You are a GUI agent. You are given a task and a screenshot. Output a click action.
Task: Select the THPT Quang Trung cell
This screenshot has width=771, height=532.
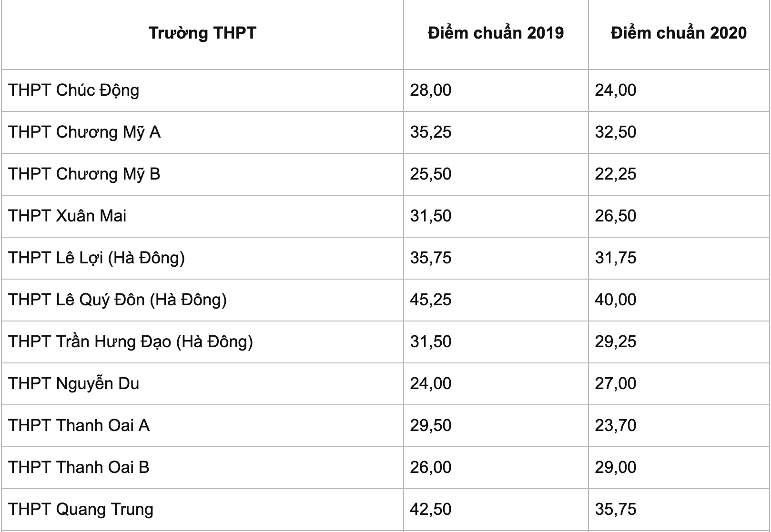pos(81,509)
